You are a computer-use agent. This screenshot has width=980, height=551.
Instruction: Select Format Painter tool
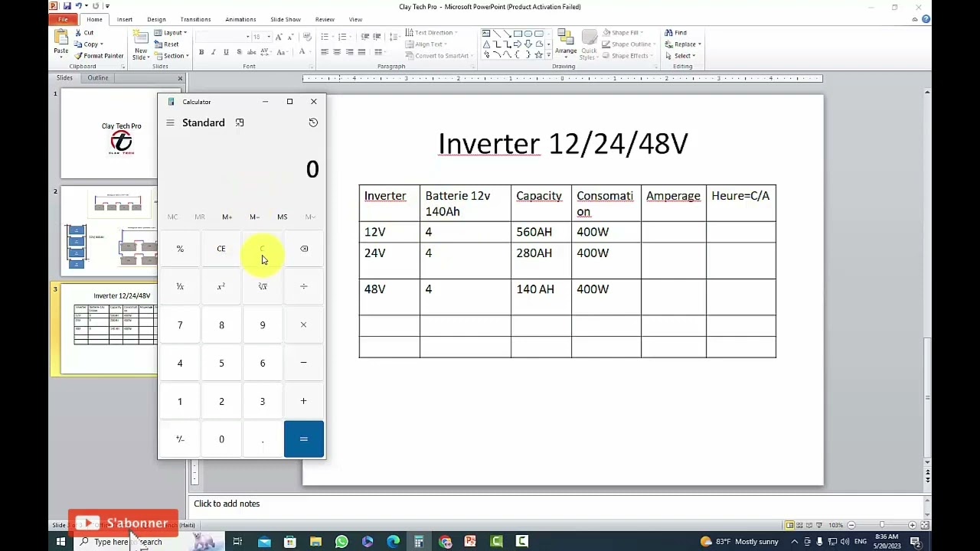coord(98,56)
